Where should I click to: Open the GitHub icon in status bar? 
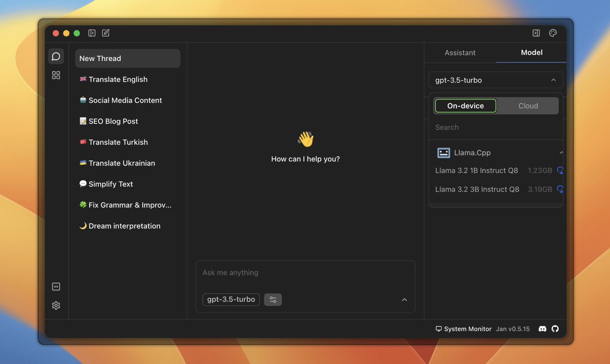click(555, 329)
